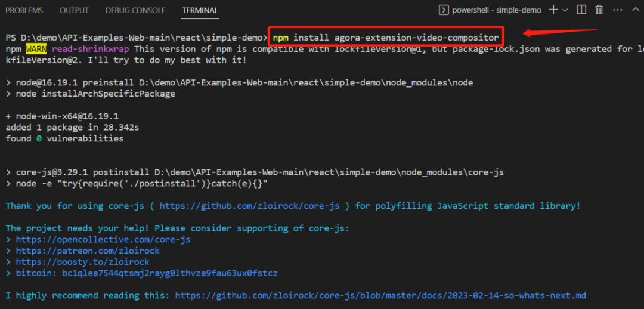Click the 'found 0 vulnerabilities' line
Screen dimensions: 644x309
tap(64, 138)
